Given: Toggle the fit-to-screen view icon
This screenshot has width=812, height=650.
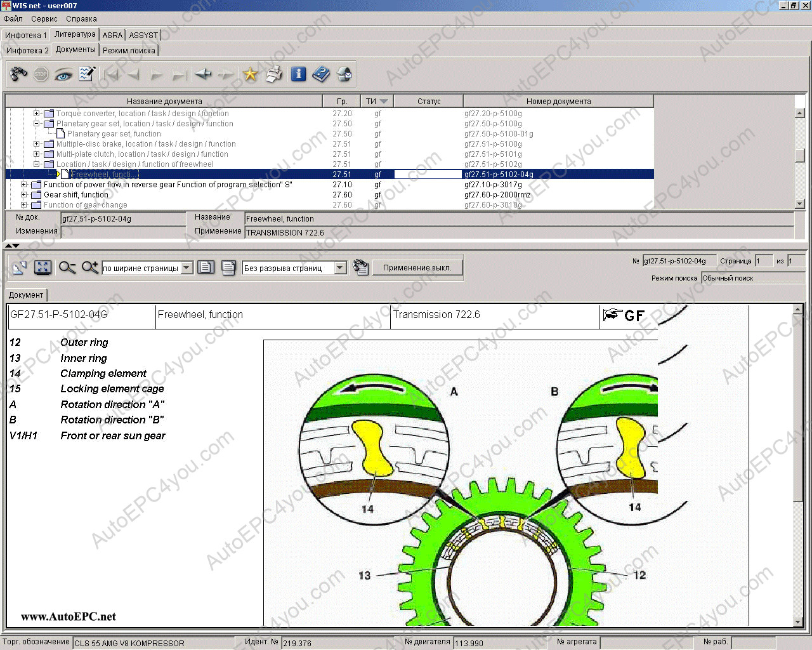Looking at the screenshot, I should coord(43,268).
